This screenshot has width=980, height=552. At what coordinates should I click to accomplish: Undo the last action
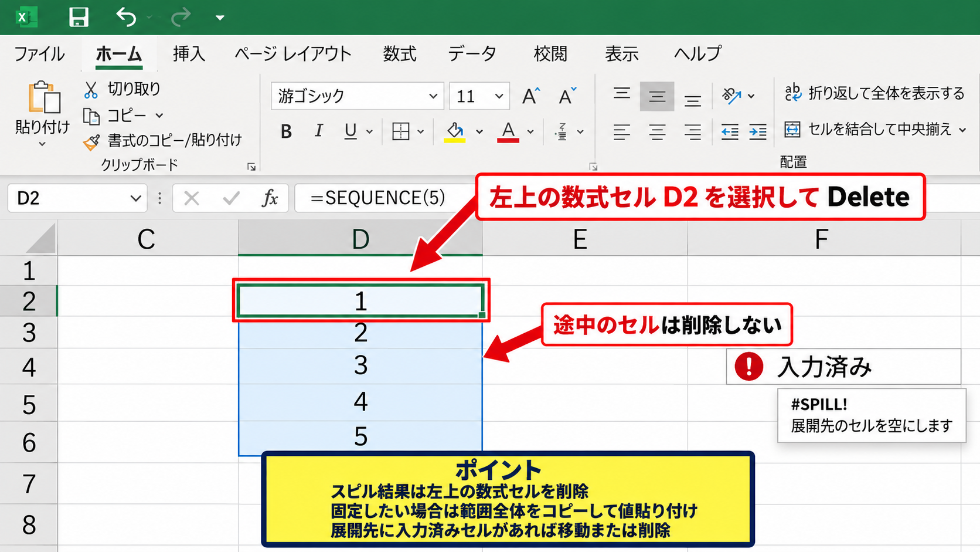(126, 17)
